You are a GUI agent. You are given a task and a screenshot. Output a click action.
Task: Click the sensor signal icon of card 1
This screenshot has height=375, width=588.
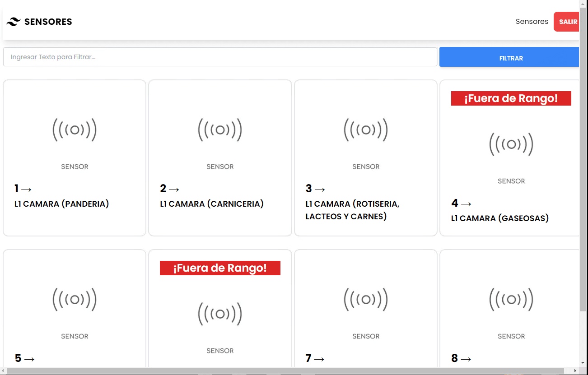point(75,130)
